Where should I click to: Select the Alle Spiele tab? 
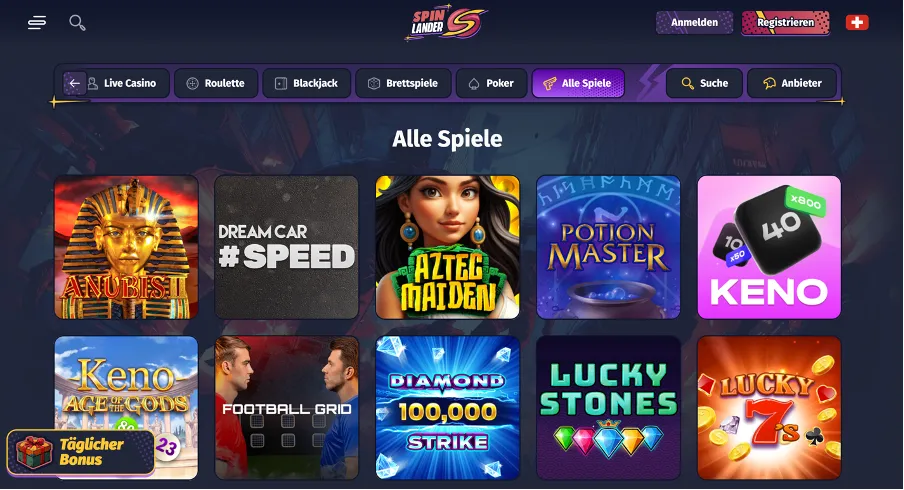578,83
